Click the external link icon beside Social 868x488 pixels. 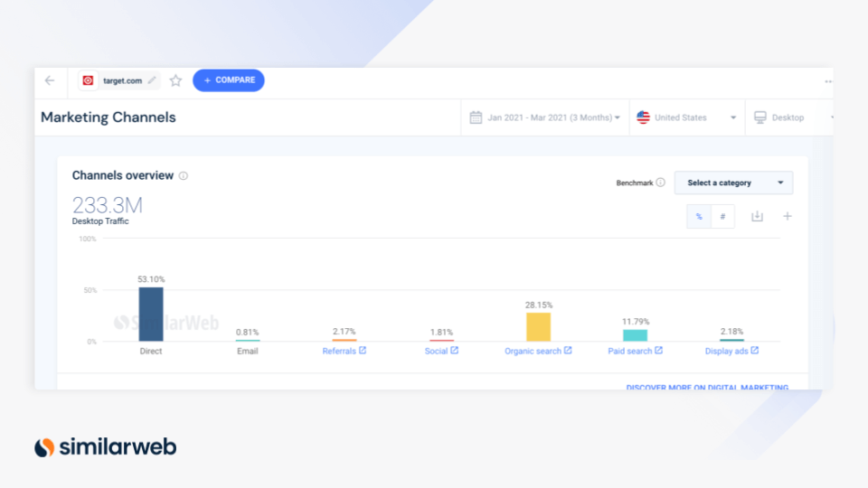[455, 351]
